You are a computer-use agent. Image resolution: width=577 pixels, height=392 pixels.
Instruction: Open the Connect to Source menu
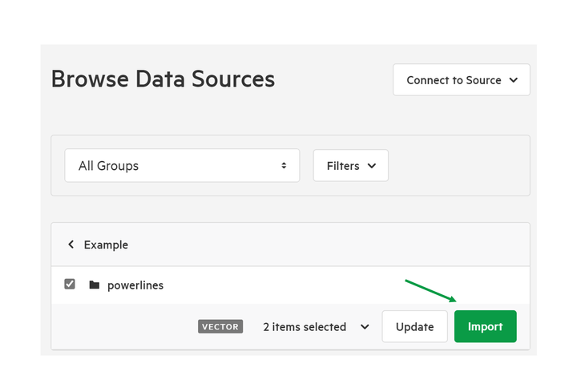pyautogui.click(x=461, y=79)
